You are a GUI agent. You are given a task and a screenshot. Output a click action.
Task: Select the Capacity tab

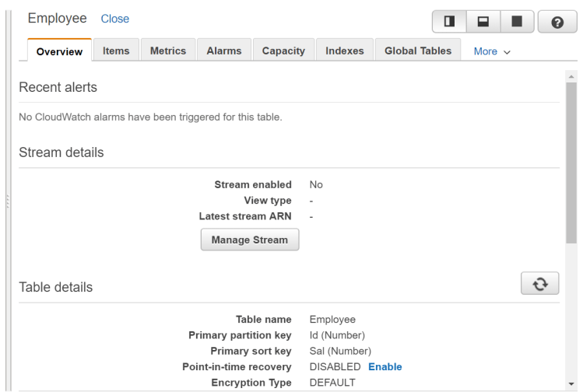pyautogui.click(x=283, y=51)
